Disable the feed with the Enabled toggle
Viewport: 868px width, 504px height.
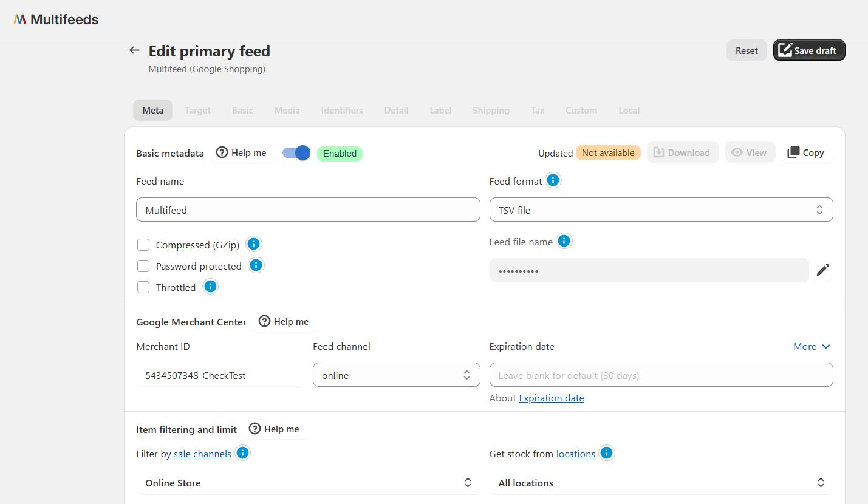point(296,153)
